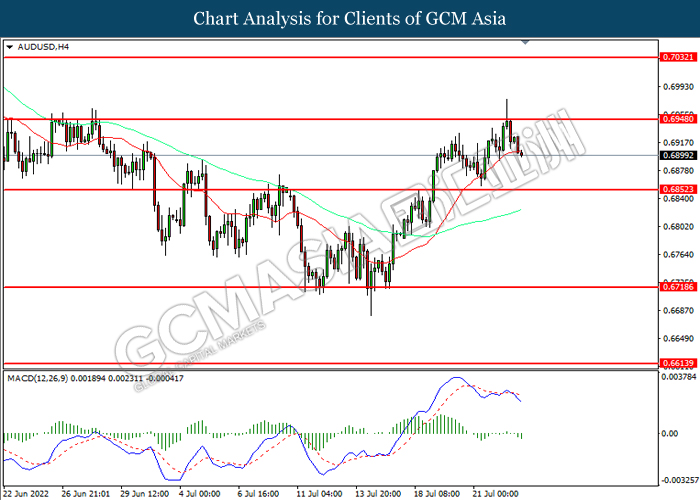Click the 13 Jul 20:00 time label
The image size is (700, 500).
(x=378, y=494)
